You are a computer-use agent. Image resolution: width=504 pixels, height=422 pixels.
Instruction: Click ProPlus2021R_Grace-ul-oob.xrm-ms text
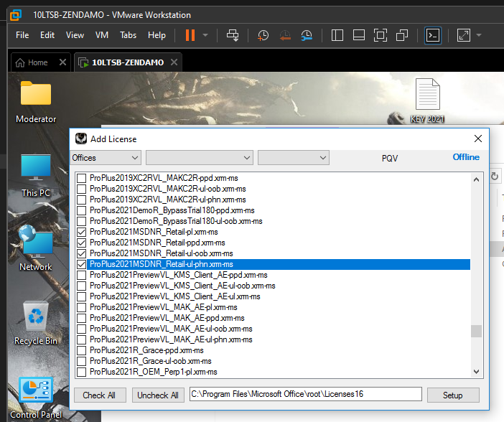151,361
